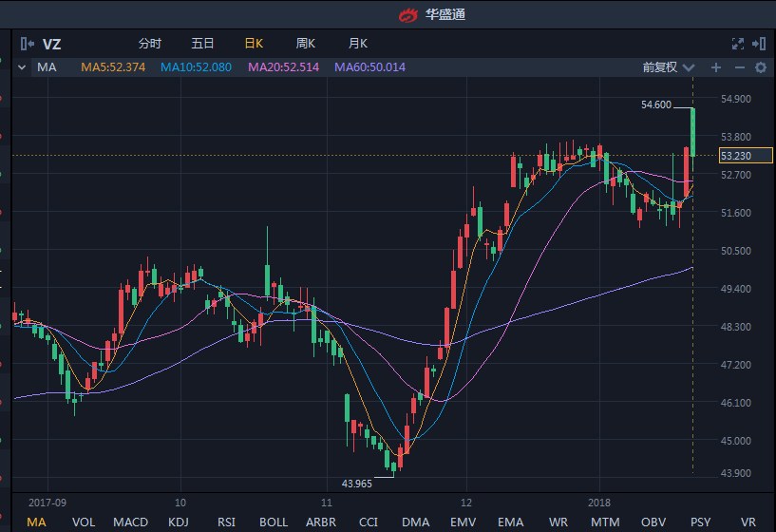Viewport: 776px width, 532px height.
Task: Switch to the 五日 five-day tab
Action: pos(202,44)
